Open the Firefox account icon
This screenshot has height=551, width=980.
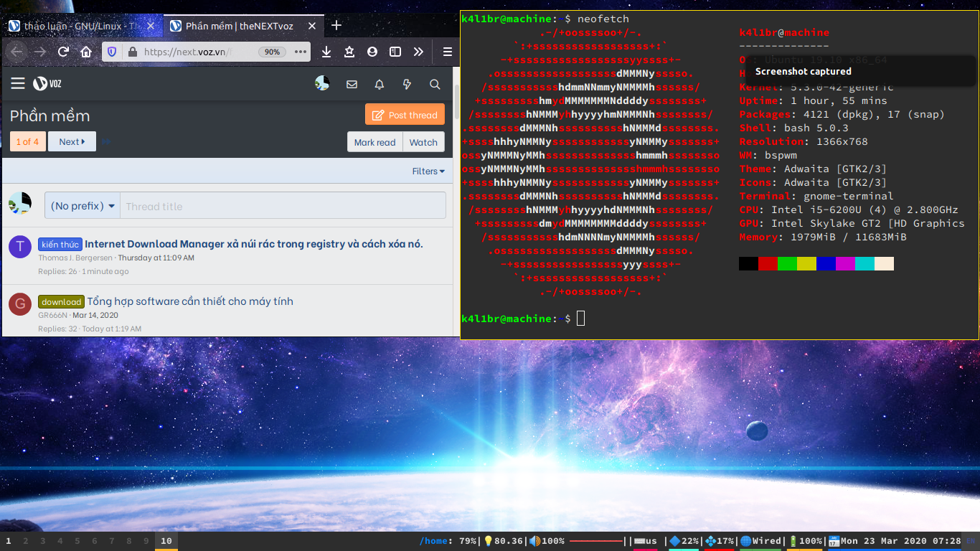tap(372, 52)
